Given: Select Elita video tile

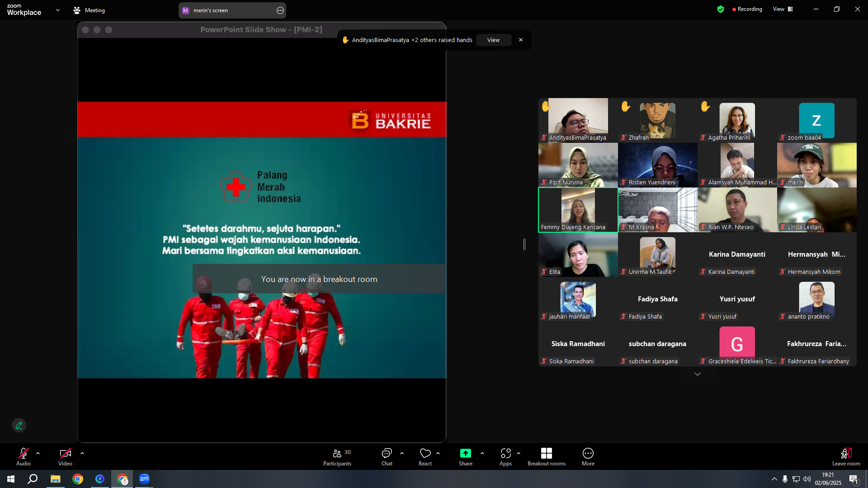Looking at the screenshot, I should [578, 254].
